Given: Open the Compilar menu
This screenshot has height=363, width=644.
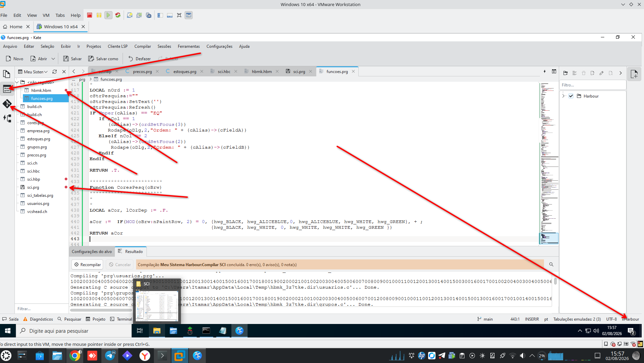Looking at the screenshot, I should coord(142,46).
